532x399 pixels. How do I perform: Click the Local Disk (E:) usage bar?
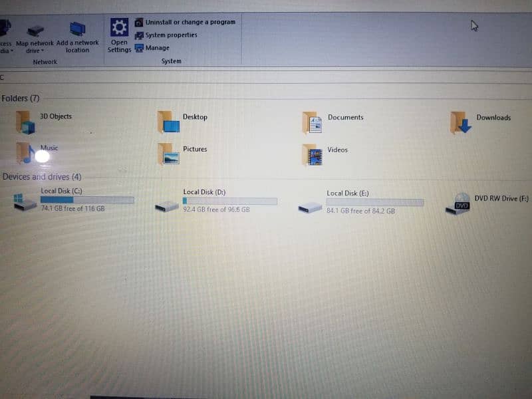(375, 203)
